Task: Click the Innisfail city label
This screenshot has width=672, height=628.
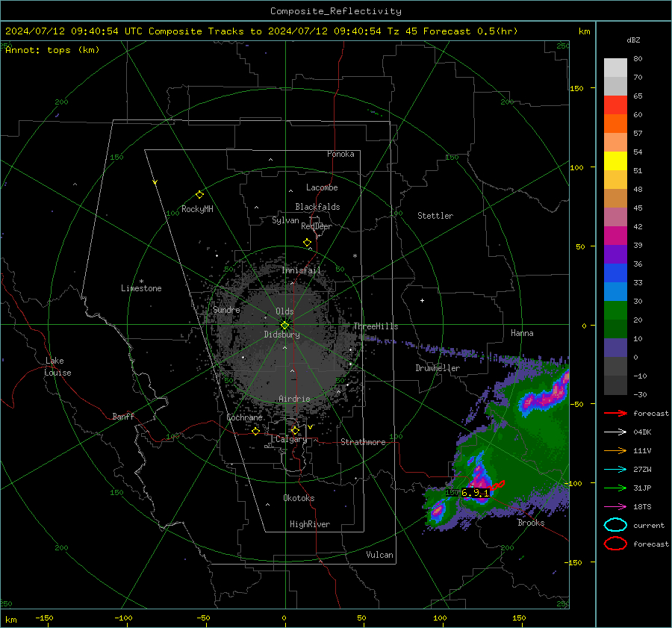Action: pyautogui.click(x=302, y=270)
